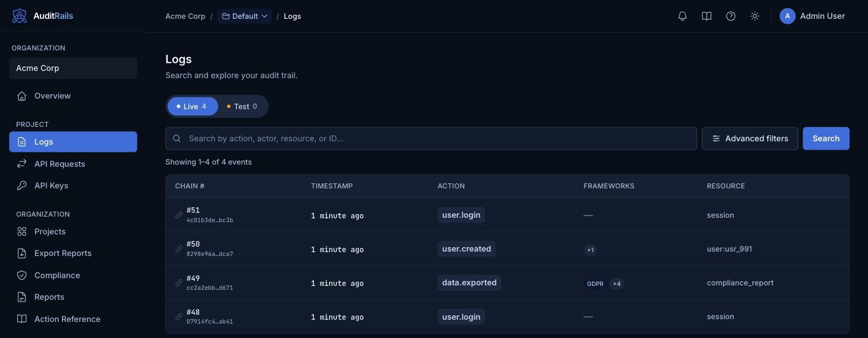Focus the log search input field
Viewport: 868px width, 338px height.
pyautogui.click(x=431, y=139)
